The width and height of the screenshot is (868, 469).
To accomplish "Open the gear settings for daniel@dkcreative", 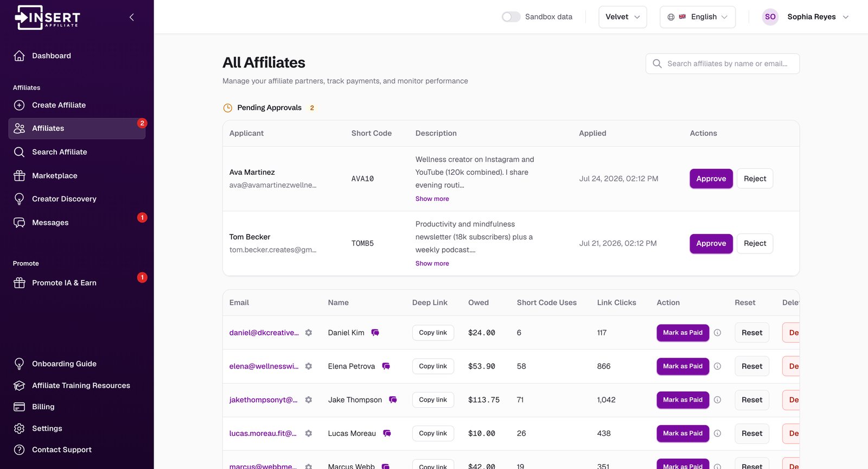I will coord(309,333).
